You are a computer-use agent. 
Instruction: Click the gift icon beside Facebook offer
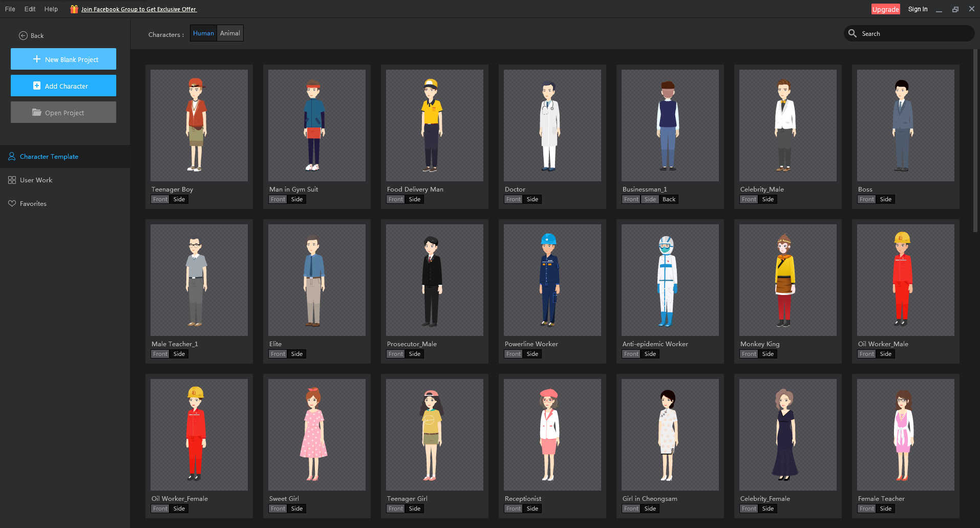click(x=74, y=9)
